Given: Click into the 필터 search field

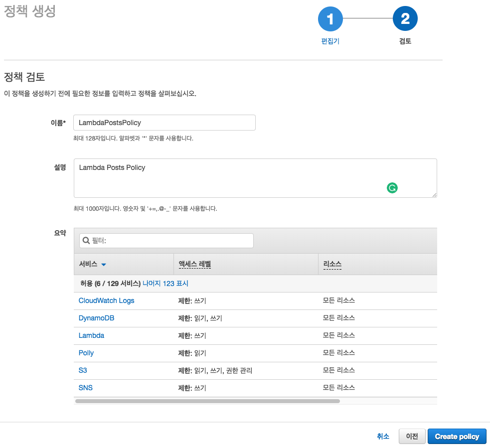Looking at the screenshot, I should (x=166, y=241).
